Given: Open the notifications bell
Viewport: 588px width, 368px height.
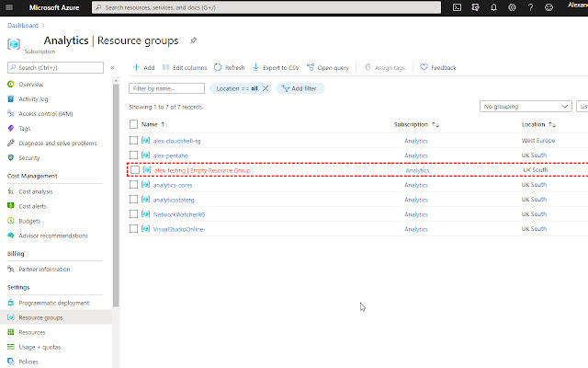Looking at the screenshot, I should [x=493, y=7].
